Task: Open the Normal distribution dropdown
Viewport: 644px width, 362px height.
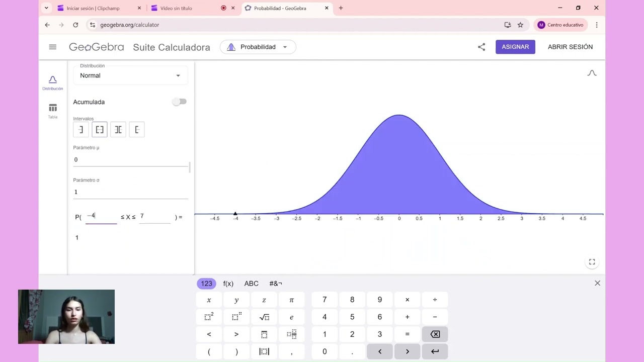Action: [130, 75]
